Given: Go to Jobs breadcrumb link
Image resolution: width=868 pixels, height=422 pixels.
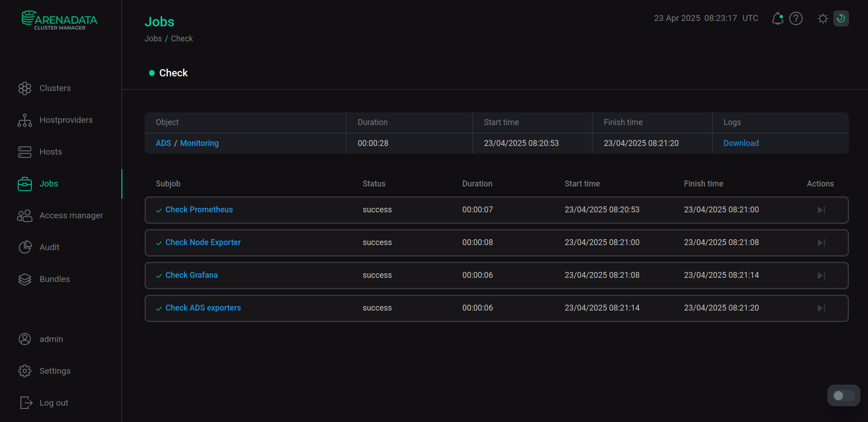Looking at the screenshot, I should click(x=153, y=39).
